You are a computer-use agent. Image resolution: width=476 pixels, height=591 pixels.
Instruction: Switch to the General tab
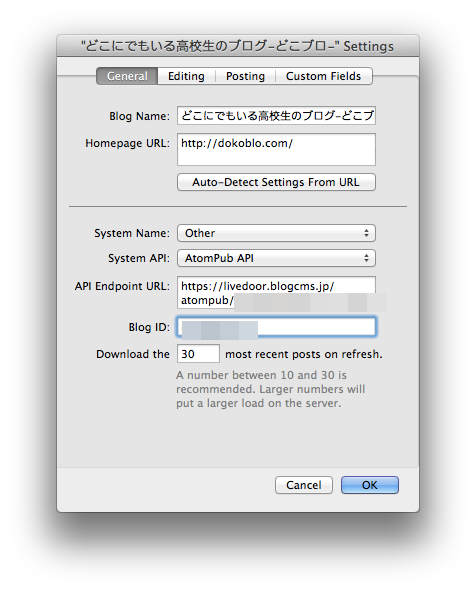[127, 76]
